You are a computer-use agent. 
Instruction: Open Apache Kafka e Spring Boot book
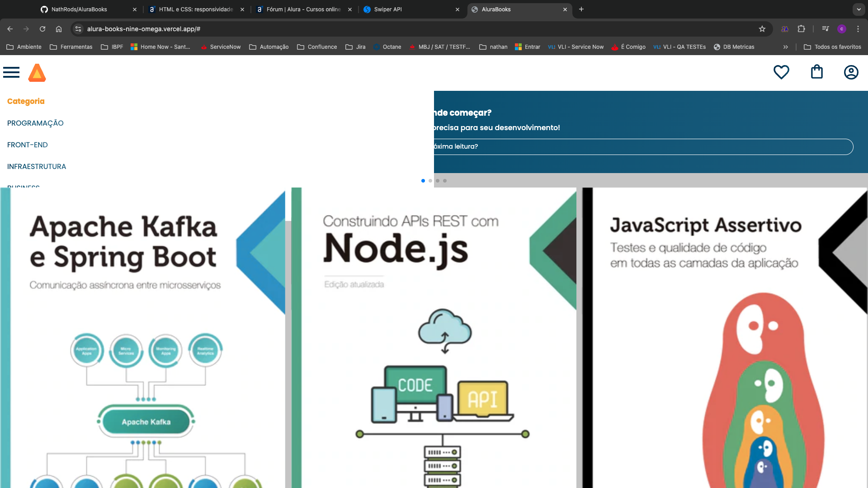click(x=143, y=338)
